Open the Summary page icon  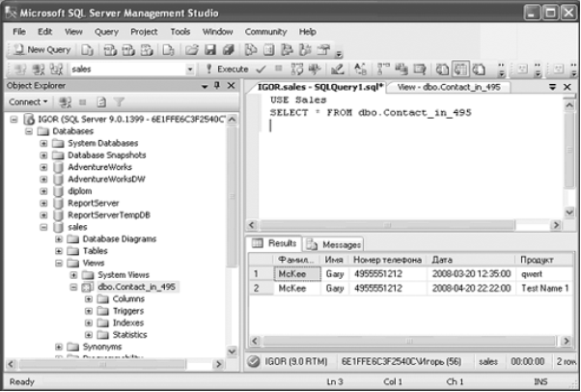click(269, 49)
